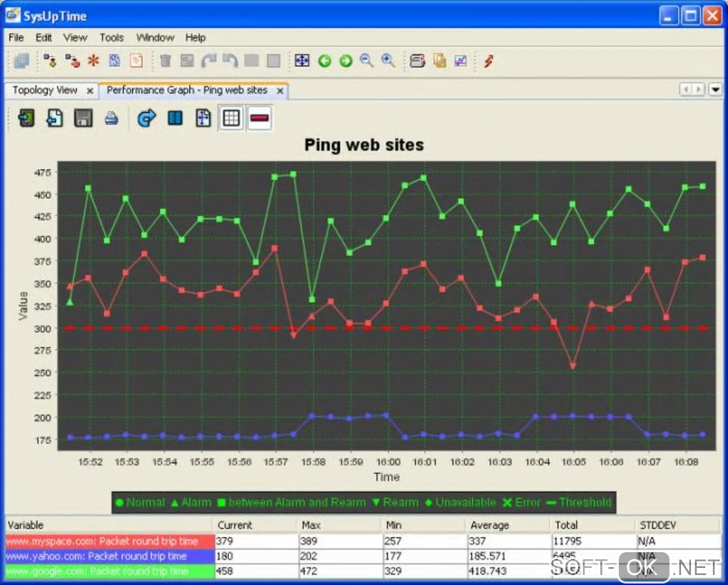
Task: Click the fit-to-window four-arrows icon
Action: (x=302, y=61)
